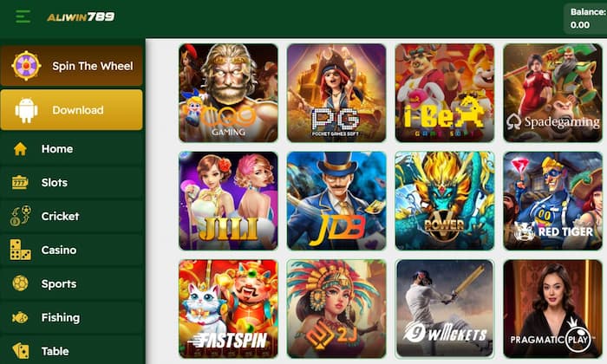Click the Slots machine icon
607x364 pixels.
(x=20, y=183)
